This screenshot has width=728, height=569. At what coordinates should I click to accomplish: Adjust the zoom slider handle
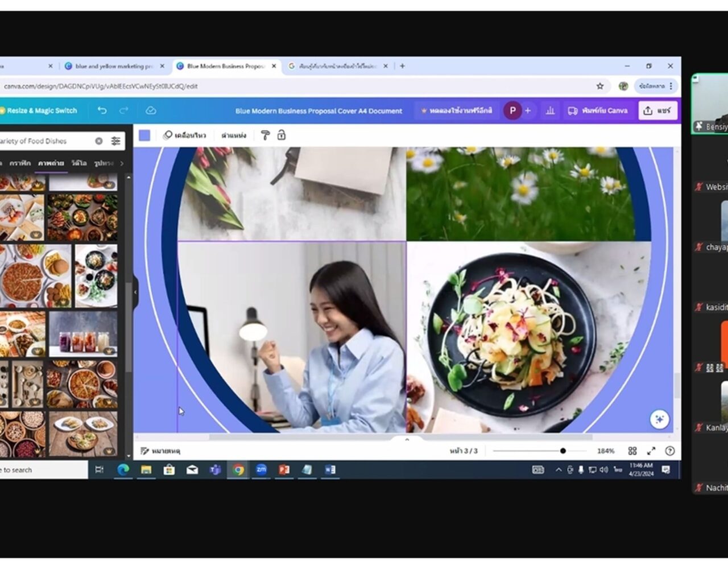tap(562, 451)
